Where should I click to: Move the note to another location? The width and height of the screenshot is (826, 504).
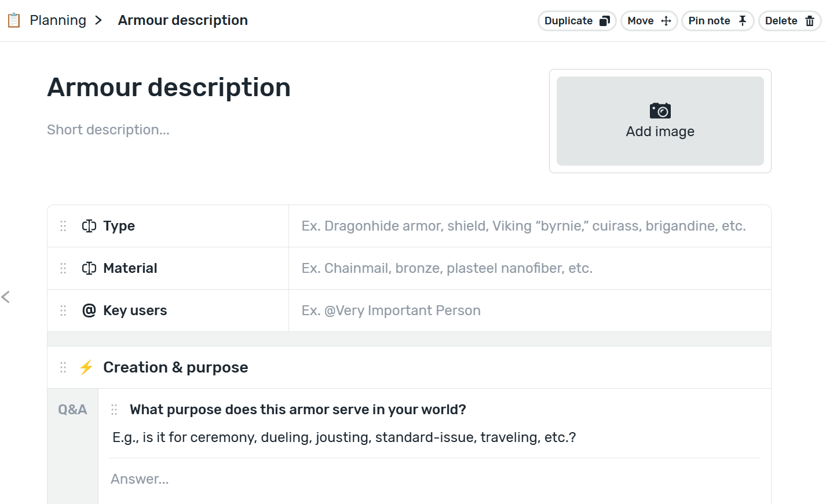tap(649, 21)
